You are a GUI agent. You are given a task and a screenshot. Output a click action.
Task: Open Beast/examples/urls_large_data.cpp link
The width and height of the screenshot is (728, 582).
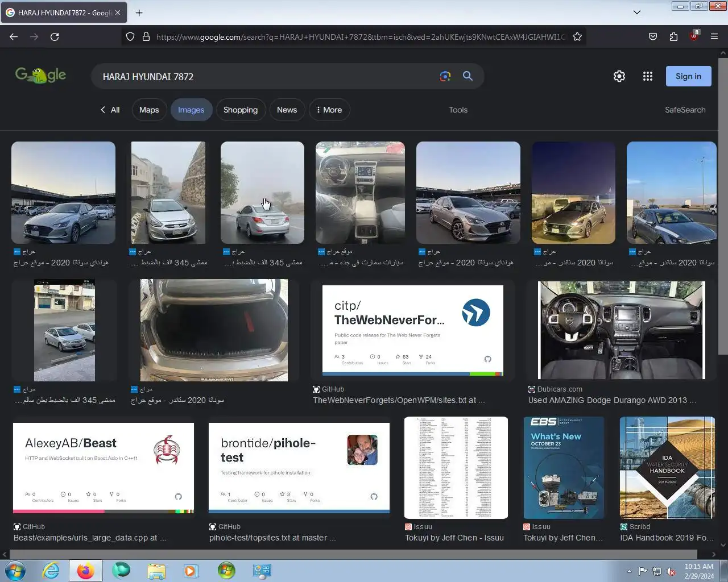[x=90, y=538]
